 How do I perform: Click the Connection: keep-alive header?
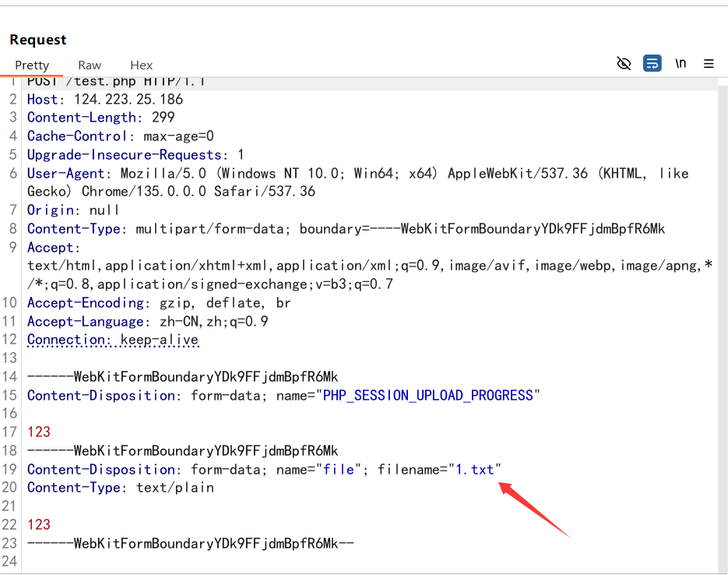[113, 340]
